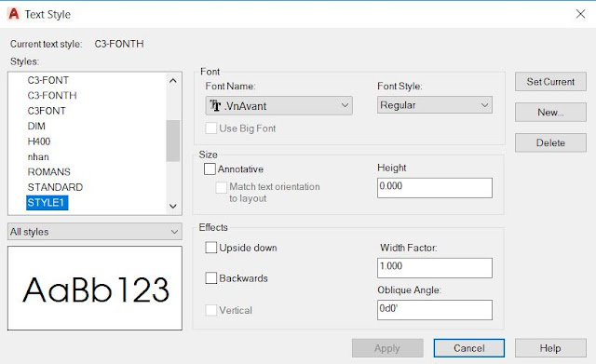Viewport: 596px width, 364px height.
Task: Toggle Use Big Font checkbox
Action: [211, 128]
